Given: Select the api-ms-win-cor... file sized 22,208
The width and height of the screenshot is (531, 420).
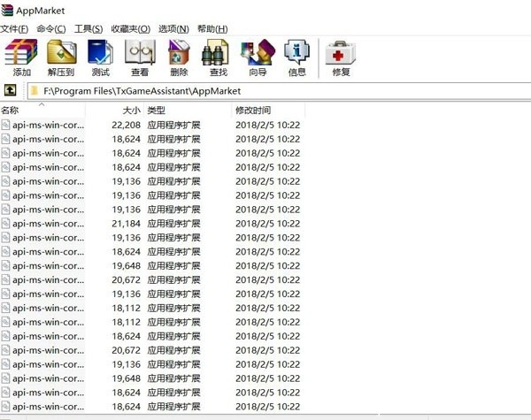Looking at the screenshot, I should 49,126.
